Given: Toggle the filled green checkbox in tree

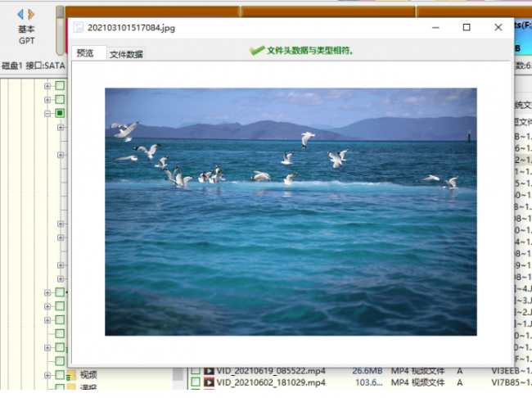Looking at the screenshot, I should pyautogui.click(x=60, y=113).
